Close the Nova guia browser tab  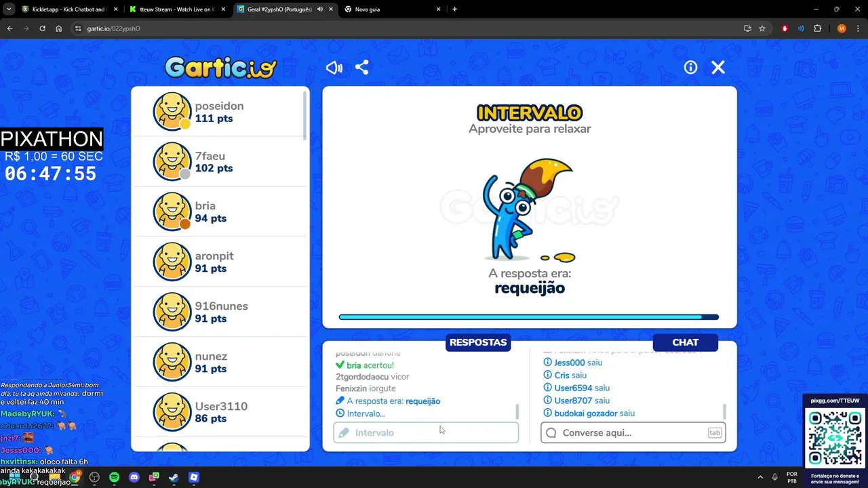[x=438, y=9]
